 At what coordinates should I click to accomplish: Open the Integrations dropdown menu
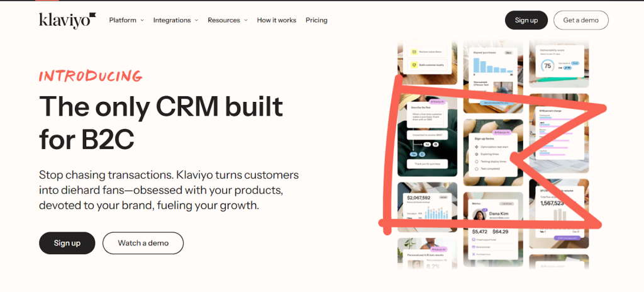176,20
